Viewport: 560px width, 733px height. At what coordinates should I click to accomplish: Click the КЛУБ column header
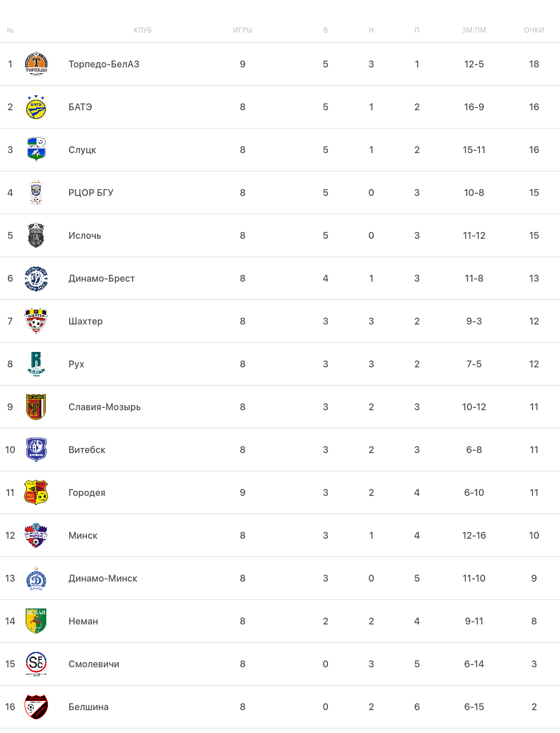(x=142, y=30)
